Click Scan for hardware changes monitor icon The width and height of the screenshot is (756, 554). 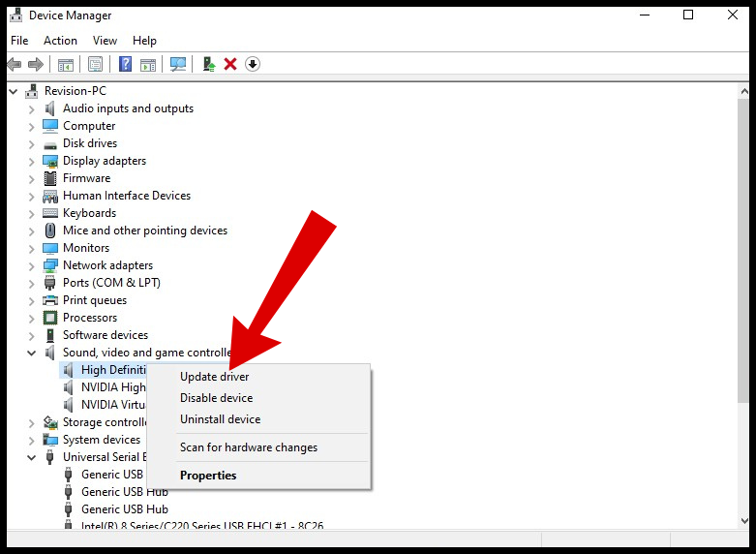tap(178, 64)
